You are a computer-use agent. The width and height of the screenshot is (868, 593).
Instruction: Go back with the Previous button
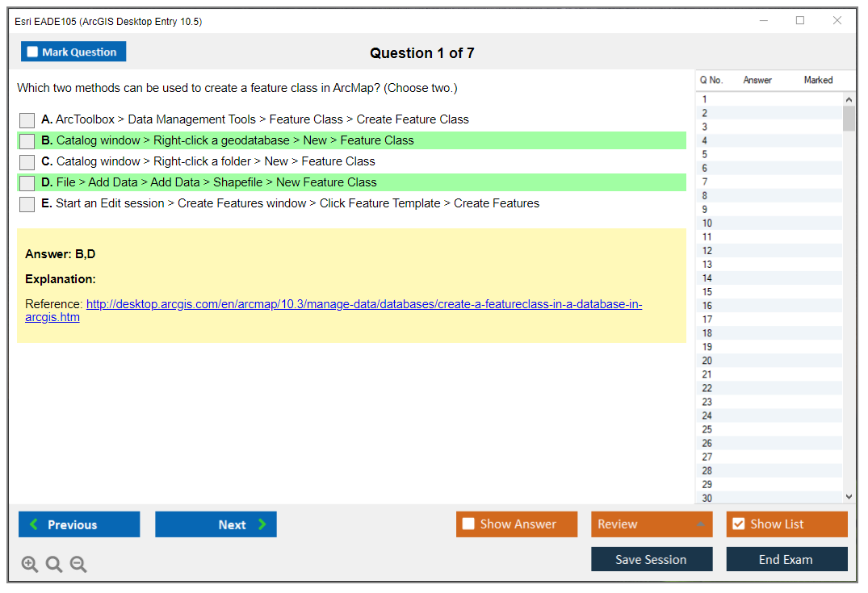click(79, 524)
